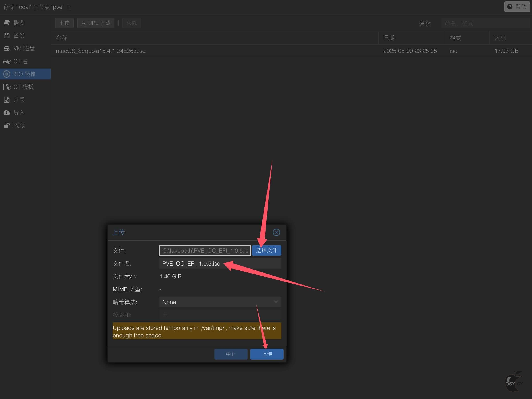Image resolution: width=532 pixels, height=399 pixels.
Task: Select the ISO 镜像 section
Action: click(26, 74)
